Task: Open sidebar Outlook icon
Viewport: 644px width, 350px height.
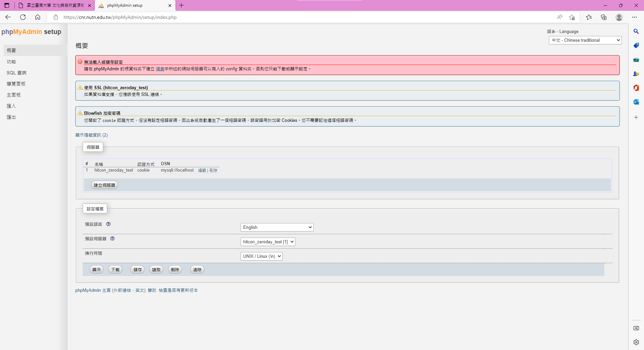Action: point(636,102)
